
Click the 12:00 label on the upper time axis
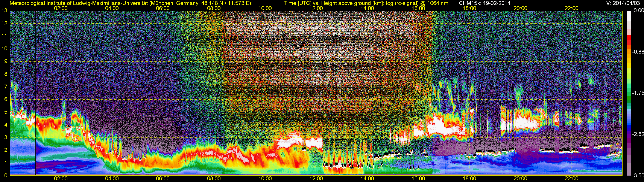tap(316, 8)
